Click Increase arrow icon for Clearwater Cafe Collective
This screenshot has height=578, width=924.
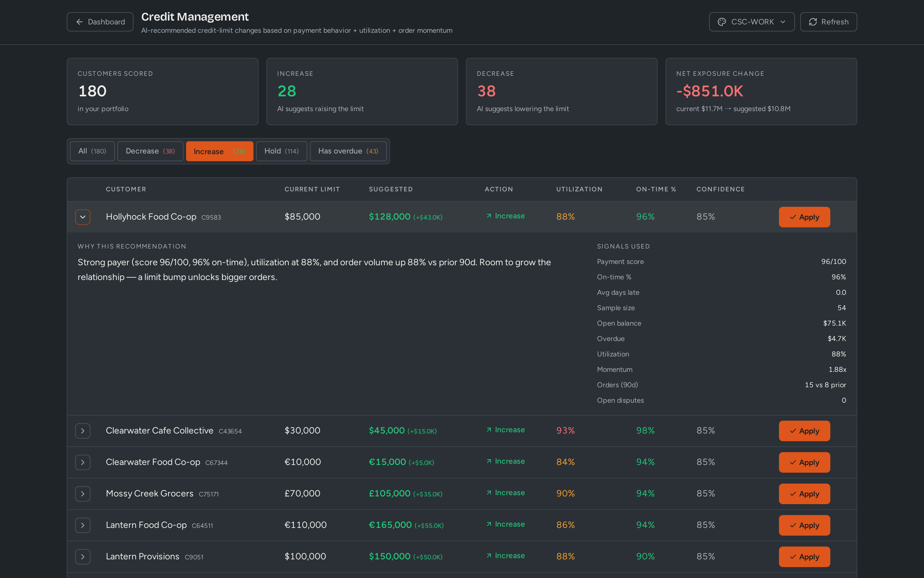click(x=489, y=430)
